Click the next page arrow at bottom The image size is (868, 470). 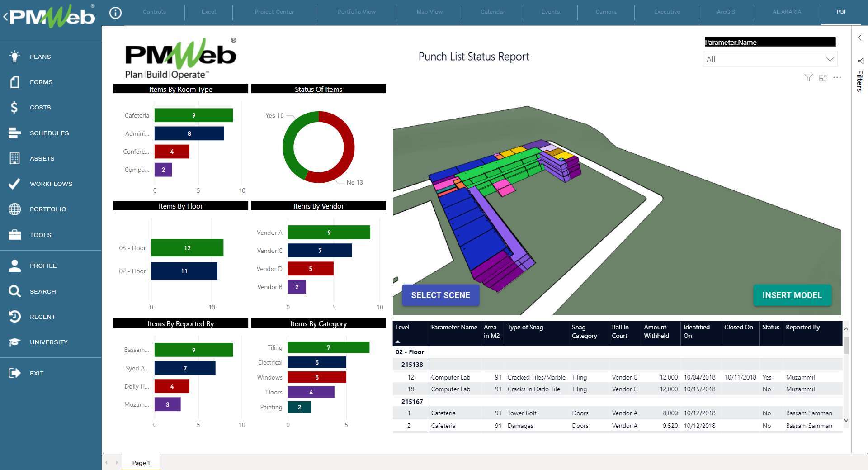pyautogui.click(x=117, y=462)
